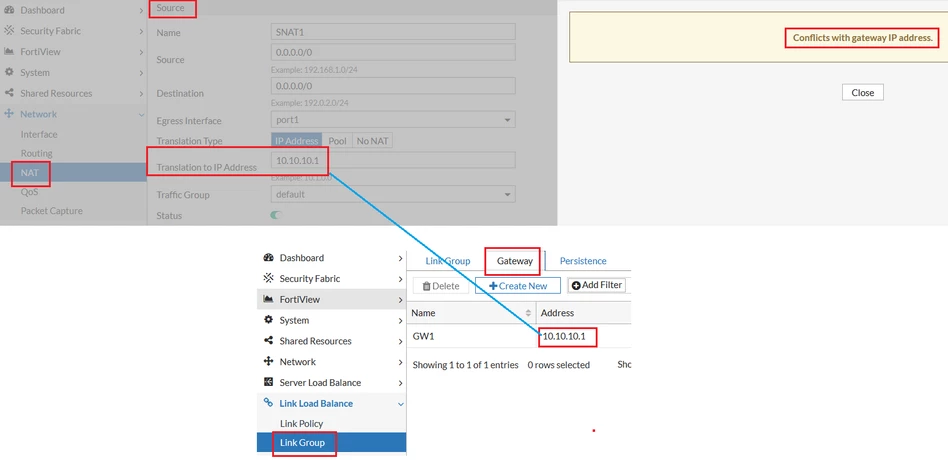
Task: Sort by Name column sort icon
Action: pyautogui.click(x=528, y=313)
